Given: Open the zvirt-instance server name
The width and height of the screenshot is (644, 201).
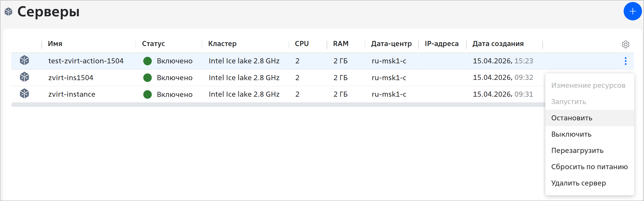Looking at the screenshot, I should coord(72,94).
